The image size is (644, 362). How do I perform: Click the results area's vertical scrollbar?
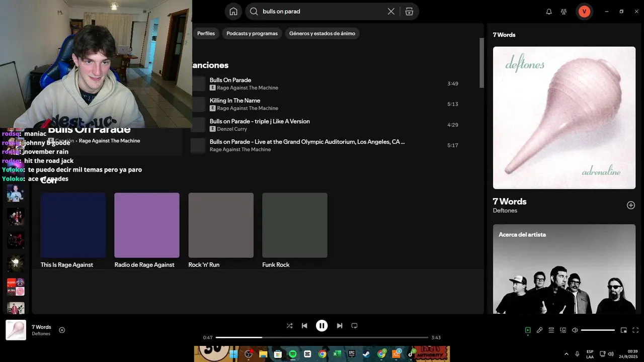coord(481,62)
